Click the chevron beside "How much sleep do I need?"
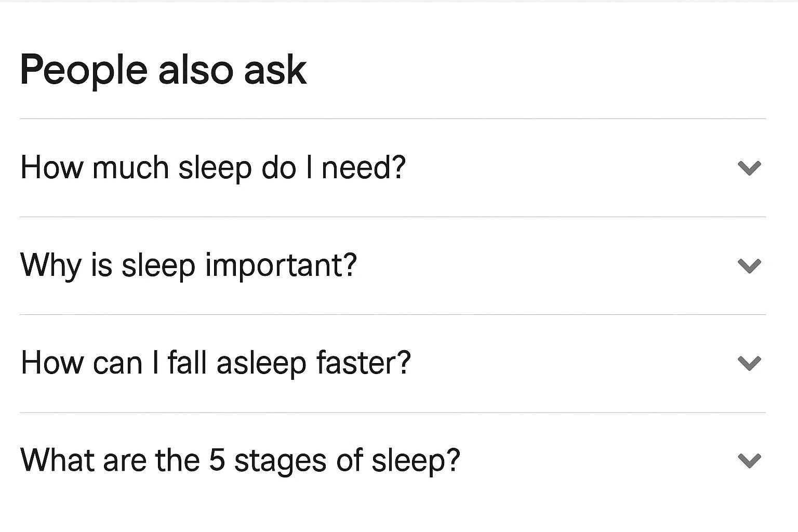 coord(749,168)
